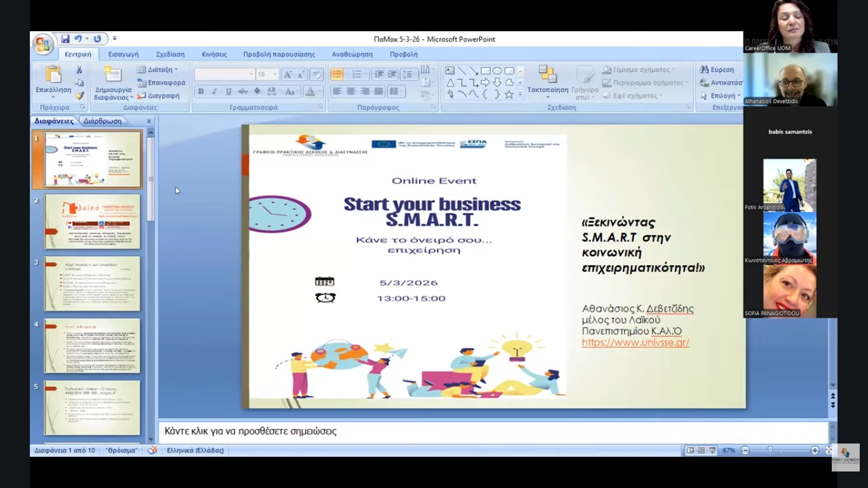Image resolution: width=868 pixels, height=488 pixels.
Task: Select slide 3 thumbnail in the slides panel
Action: tap(92, 283)
